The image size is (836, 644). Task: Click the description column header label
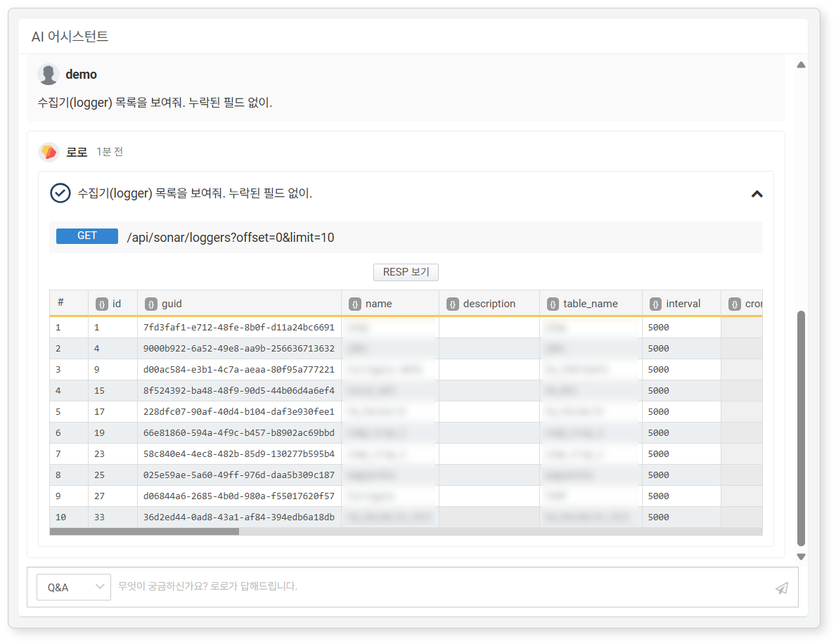click(x=489, y=304)
